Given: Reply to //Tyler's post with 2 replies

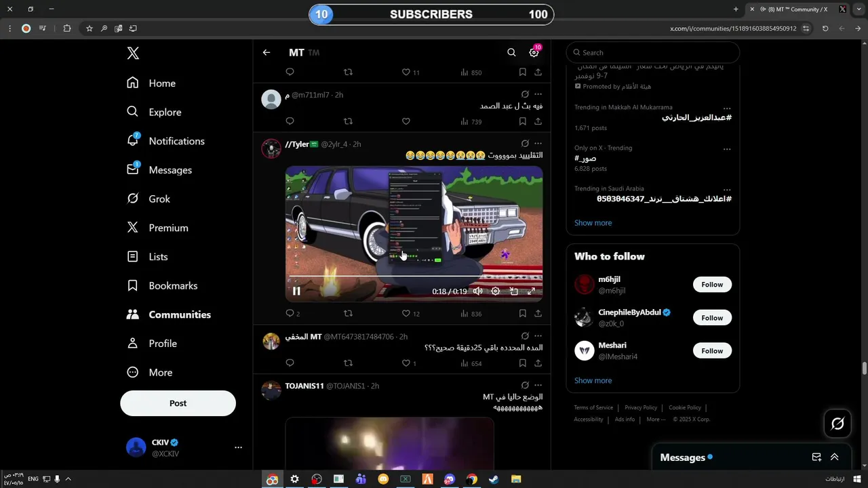Looking at the screenshot, I should pos(293,313).
